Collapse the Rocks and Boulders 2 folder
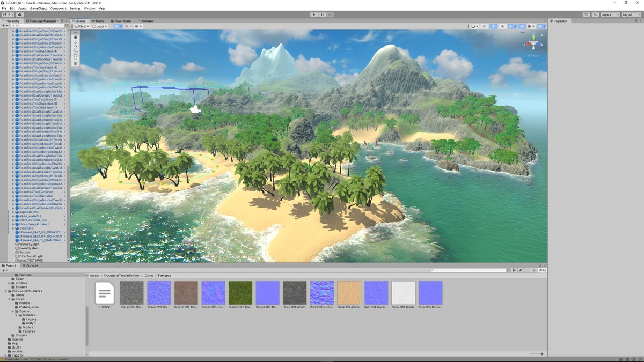This screenshot has width=644, height=362. pos(6,291)
